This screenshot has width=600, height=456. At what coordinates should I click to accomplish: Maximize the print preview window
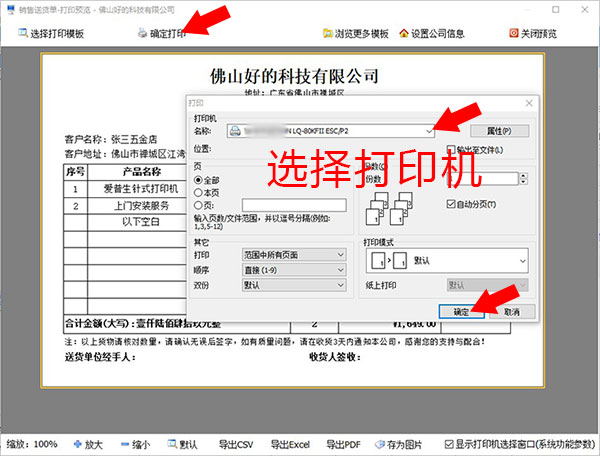(x=556, y=10)
